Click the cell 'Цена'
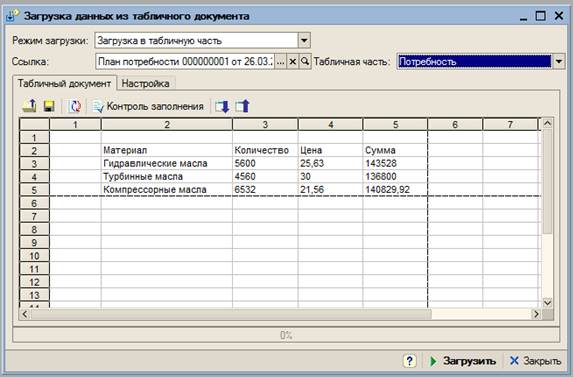This screenshot has height=377, width=573. click(330, 150)
